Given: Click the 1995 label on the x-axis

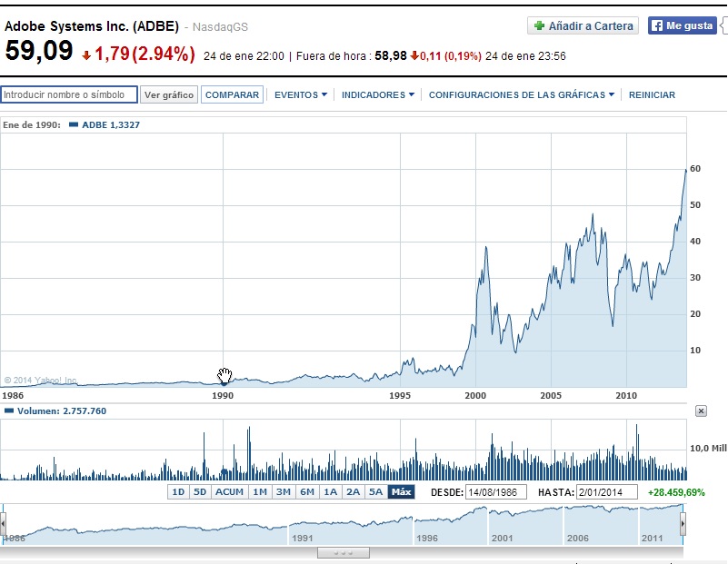Looking at the screenshot, I should [400, 396].
